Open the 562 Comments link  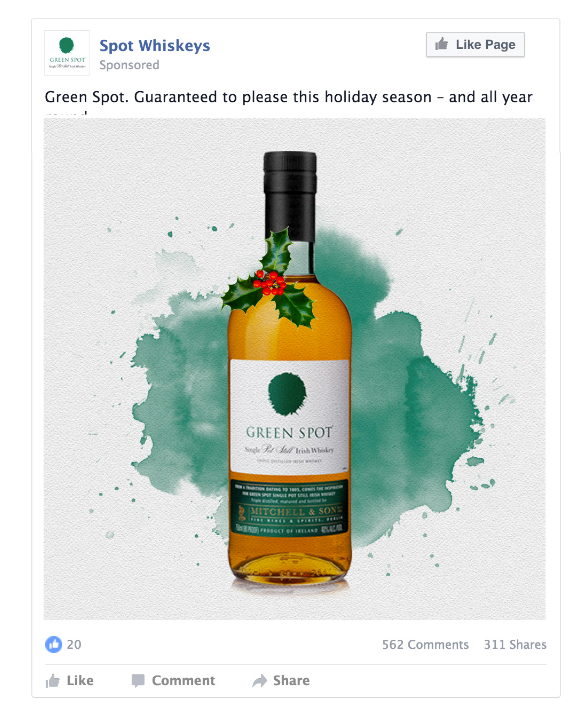(x=425, y=644)
